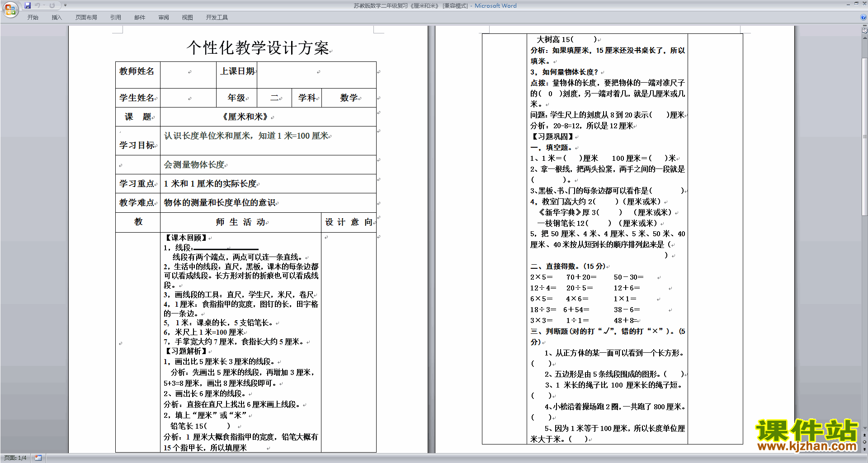This screenshot has width=868, height=463.
Task: Open the 开发工具 ribbon tab
Action: (217, 18)
